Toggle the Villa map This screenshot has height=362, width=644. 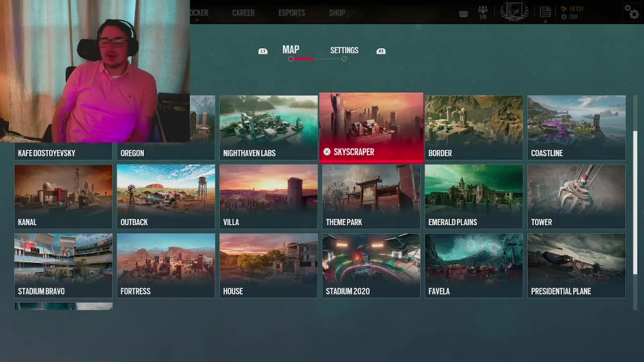click(269, 197)
